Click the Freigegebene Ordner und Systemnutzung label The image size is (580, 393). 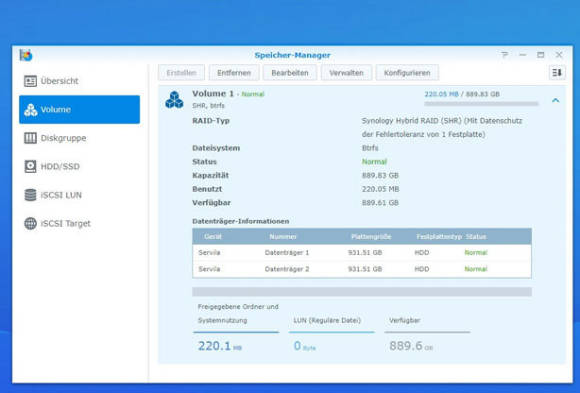point(238,313)
